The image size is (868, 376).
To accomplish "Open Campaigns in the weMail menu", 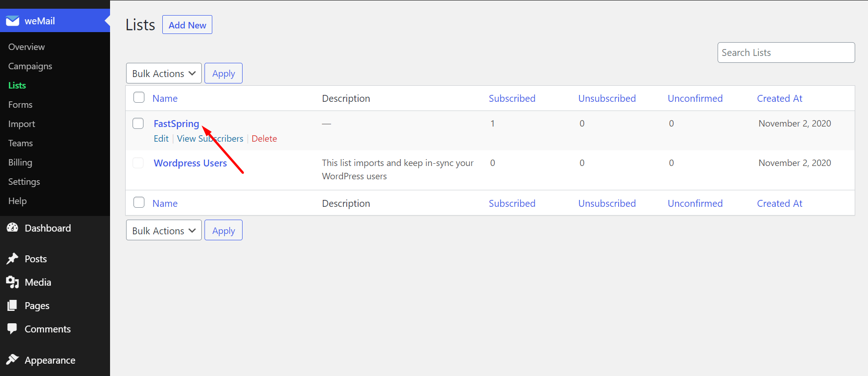I will [30, 66].
